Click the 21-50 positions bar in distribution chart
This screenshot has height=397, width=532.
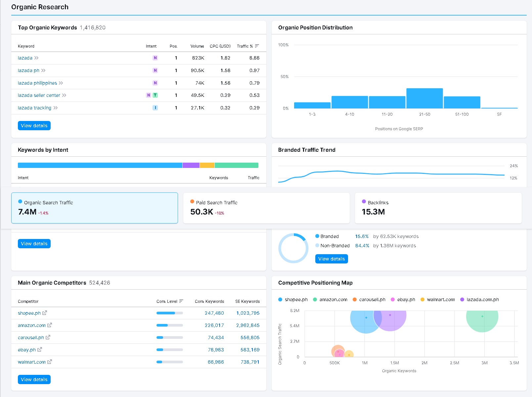(x=424, y=99)
